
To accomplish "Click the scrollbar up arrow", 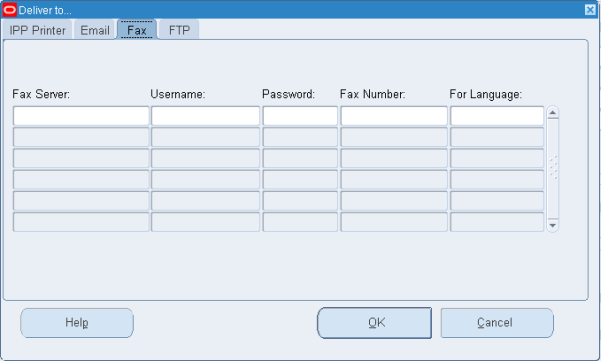I will 552,113.
